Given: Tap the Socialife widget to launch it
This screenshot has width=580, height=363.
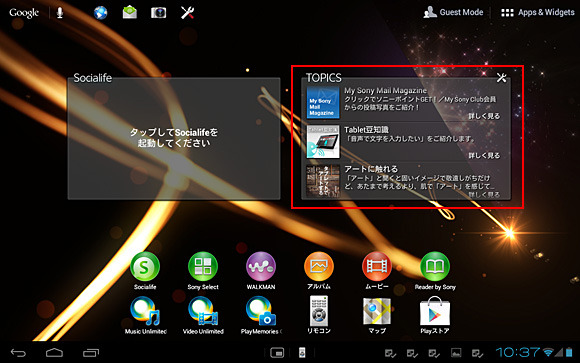Looking at the screenshot, I should (174, 138).
